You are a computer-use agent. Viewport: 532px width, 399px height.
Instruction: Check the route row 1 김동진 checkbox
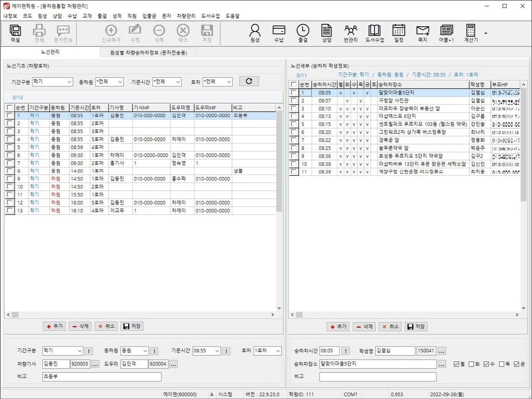pyautogui.click(x=9, y=116)
